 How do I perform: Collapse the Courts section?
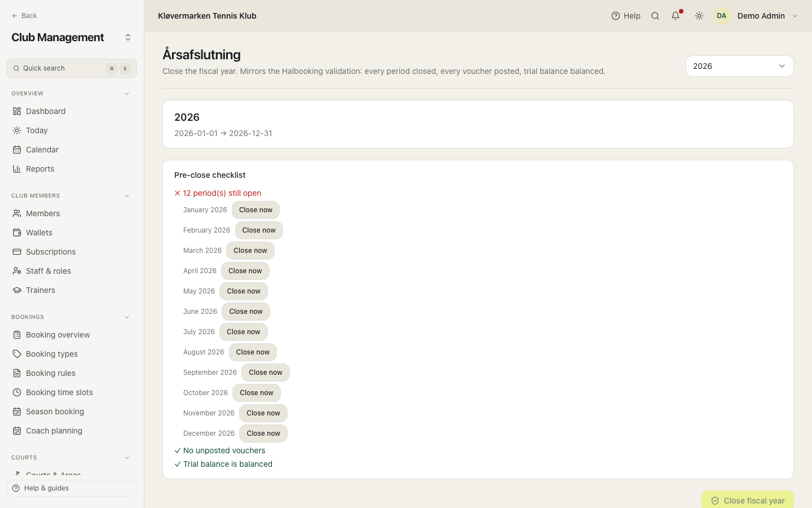click(x=127, y=458)
